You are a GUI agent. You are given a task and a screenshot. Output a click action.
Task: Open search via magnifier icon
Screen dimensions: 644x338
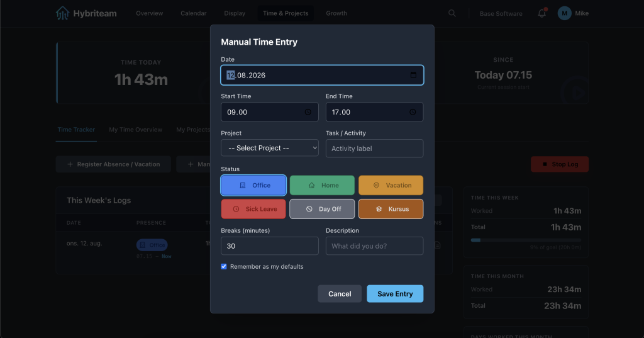(x=452, y=13)
